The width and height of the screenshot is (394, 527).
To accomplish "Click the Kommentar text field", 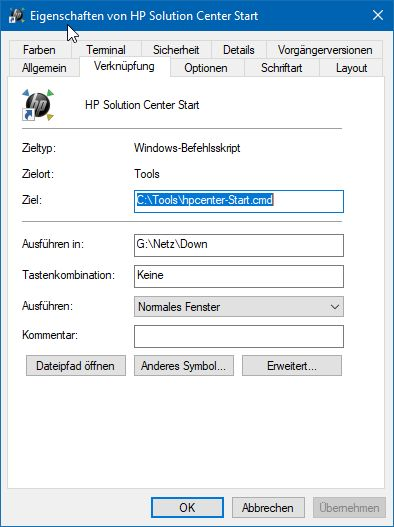I will [239, 336].
